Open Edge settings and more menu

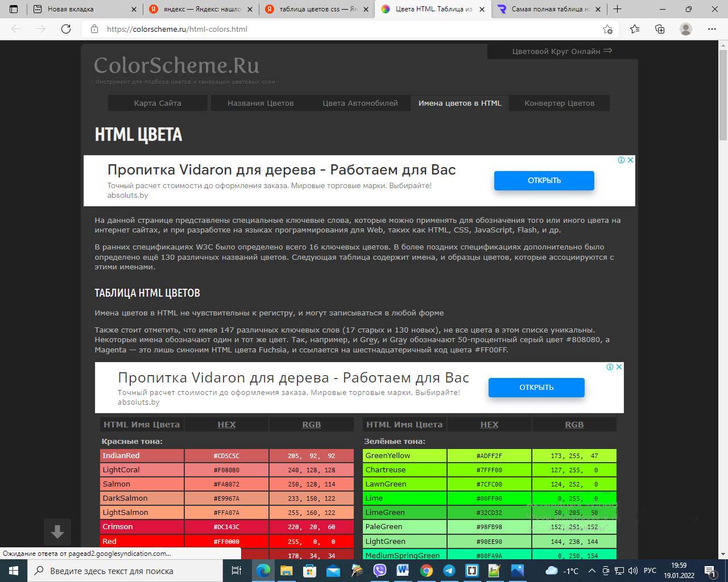tap(712, 29)
